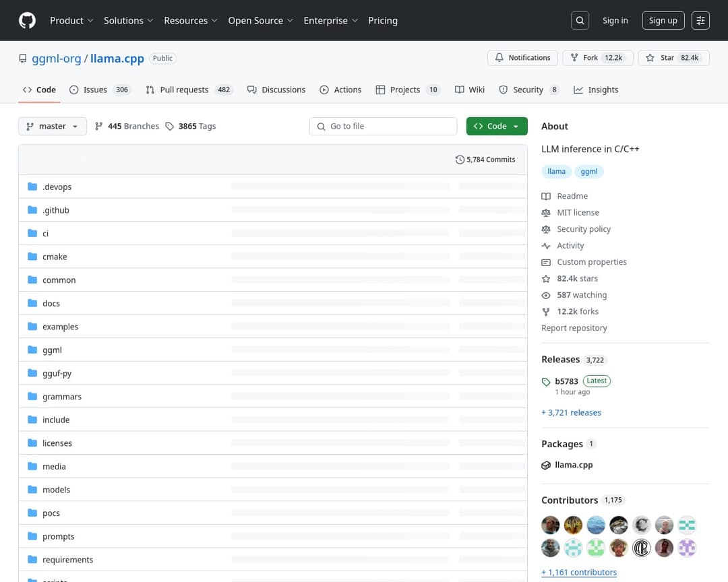Click the common folder icon

tap(32, 280)
